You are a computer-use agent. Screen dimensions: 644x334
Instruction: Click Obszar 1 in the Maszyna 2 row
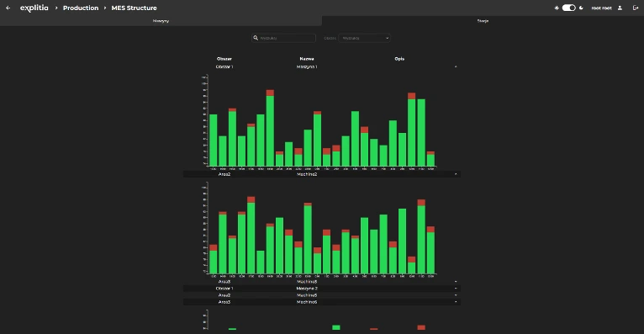click(x=224, y=289)
